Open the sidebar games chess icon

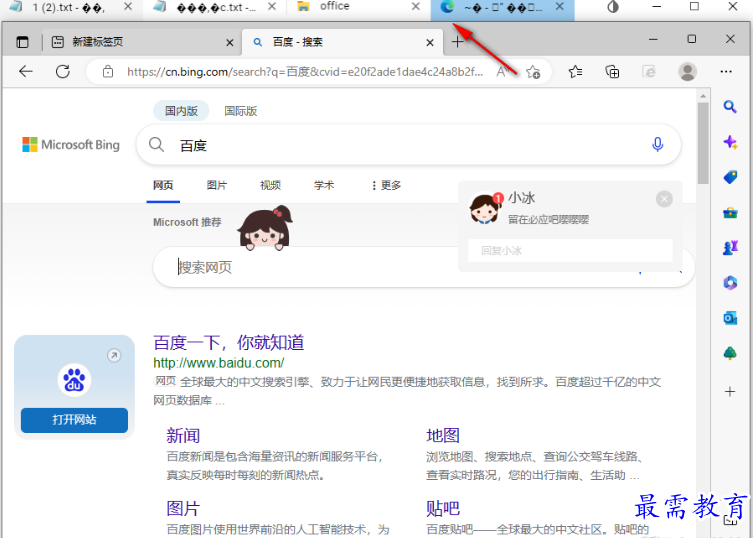(730, 248)
